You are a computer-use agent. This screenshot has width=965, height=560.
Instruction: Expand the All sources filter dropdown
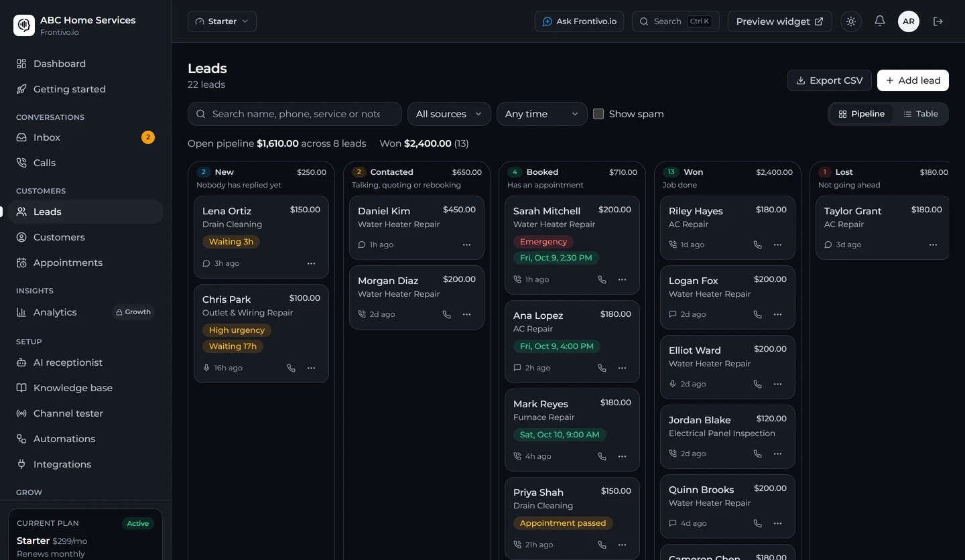[449, 114]
